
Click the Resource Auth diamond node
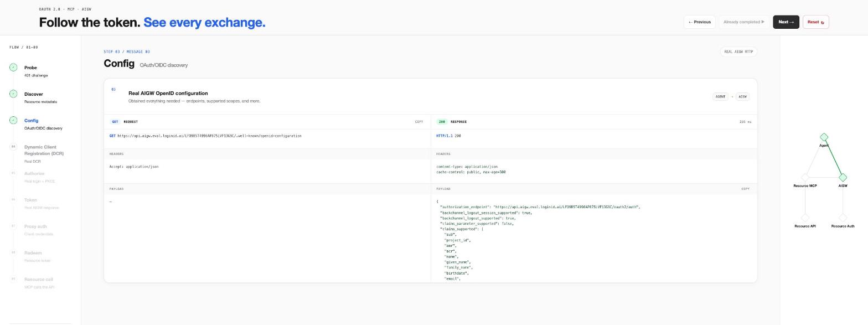click(x=843, y=218)
